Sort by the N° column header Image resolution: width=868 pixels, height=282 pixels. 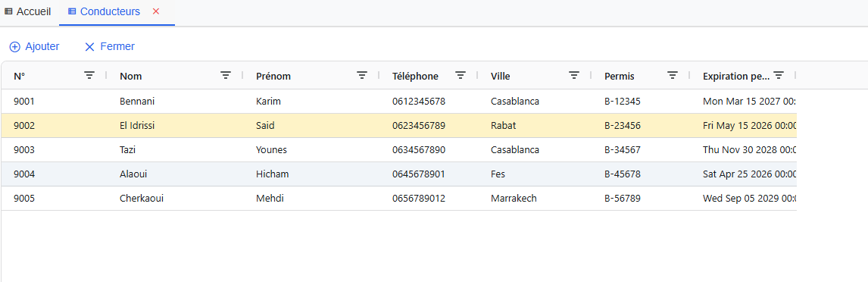[20, 77]
